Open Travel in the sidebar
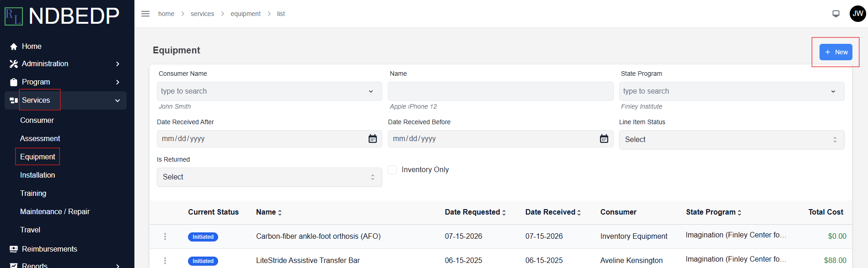The width and height of the screenshot is (868, 268). pos(30,230)
